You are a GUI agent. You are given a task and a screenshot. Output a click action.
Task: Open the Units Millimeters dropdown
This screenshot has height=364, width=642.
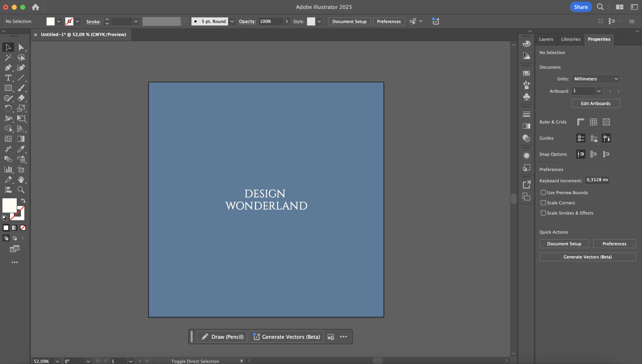point(595,79)
